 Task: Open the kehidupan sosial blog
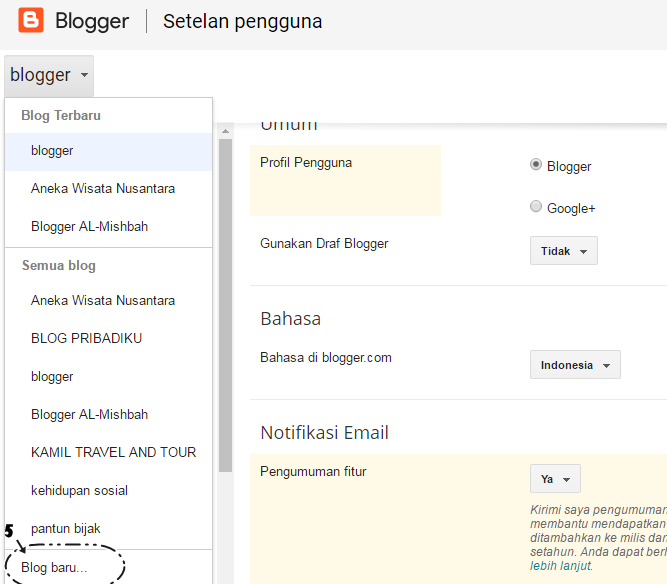79,491
